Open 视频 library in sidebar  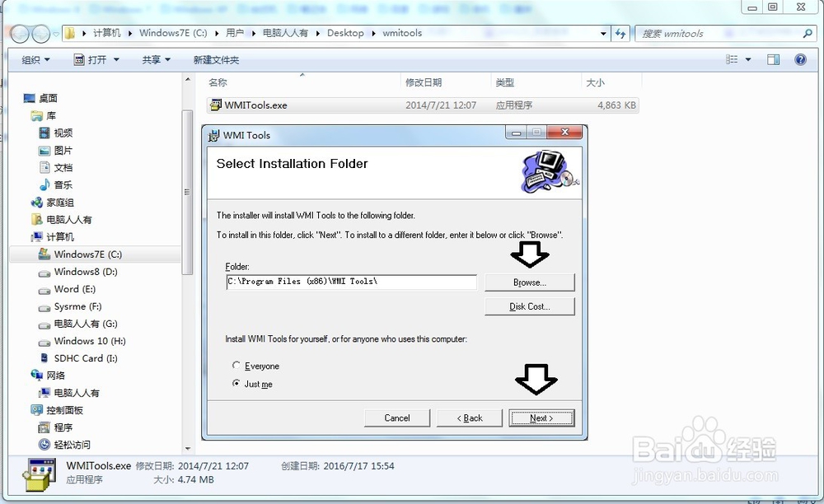click(63, 133)
